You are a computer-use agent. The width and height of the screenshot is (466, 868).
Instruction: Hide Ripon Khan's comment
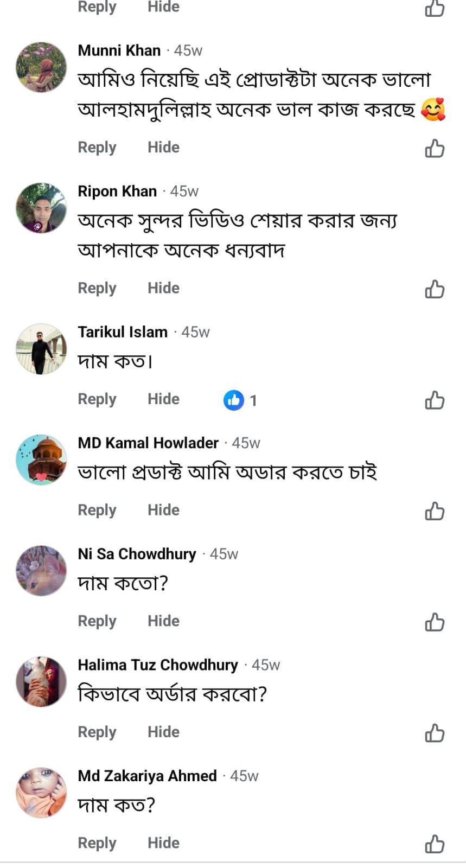click(x=163, y=288)
